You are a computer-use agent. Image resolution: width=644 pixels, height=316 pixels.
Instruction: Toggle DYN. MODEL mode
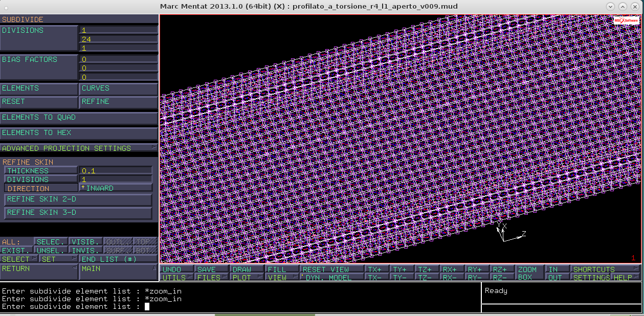(332, 277)
